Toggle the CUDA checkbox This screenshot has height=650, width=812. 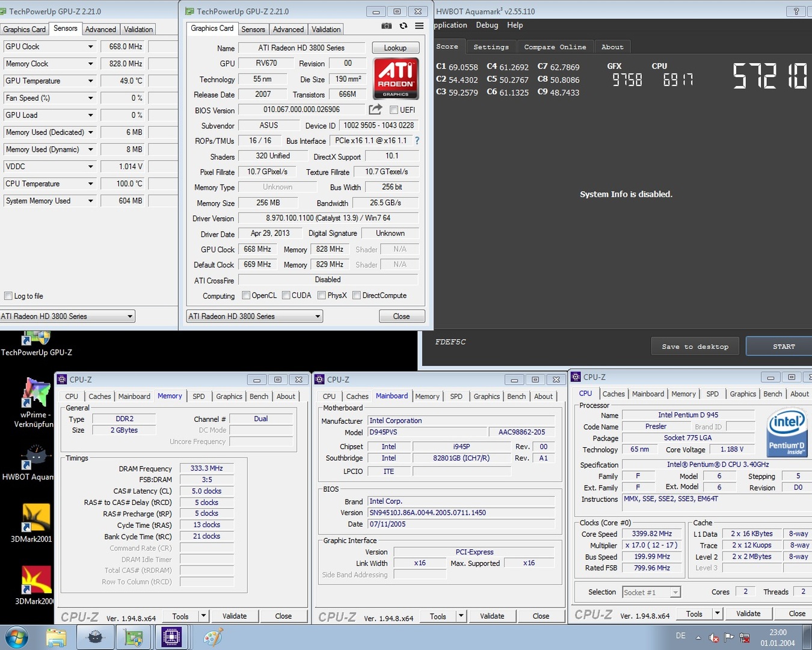pos(286,295)
